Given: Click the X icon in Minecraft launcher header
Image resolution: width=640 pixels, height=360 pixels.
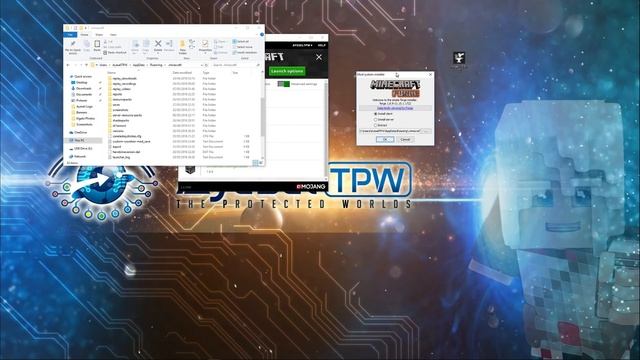Looking at the screenshot, I should (x=319, y=57).
